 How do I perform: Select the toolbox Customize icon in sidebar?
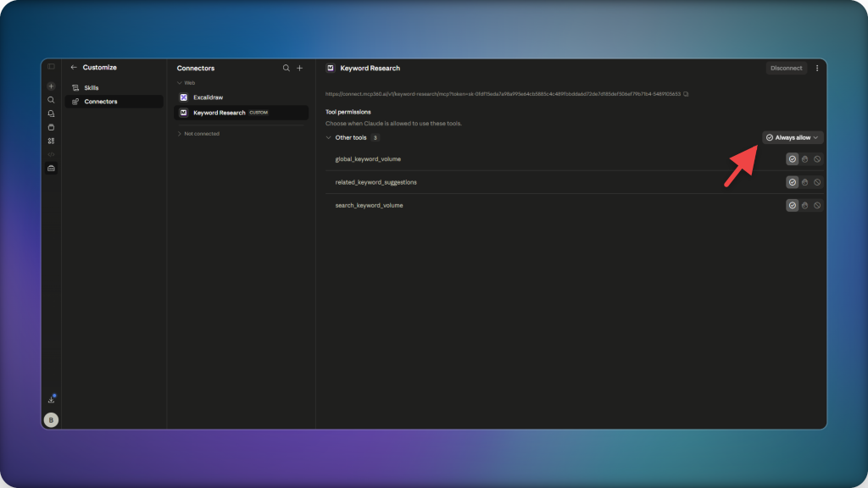click(51, 169)
